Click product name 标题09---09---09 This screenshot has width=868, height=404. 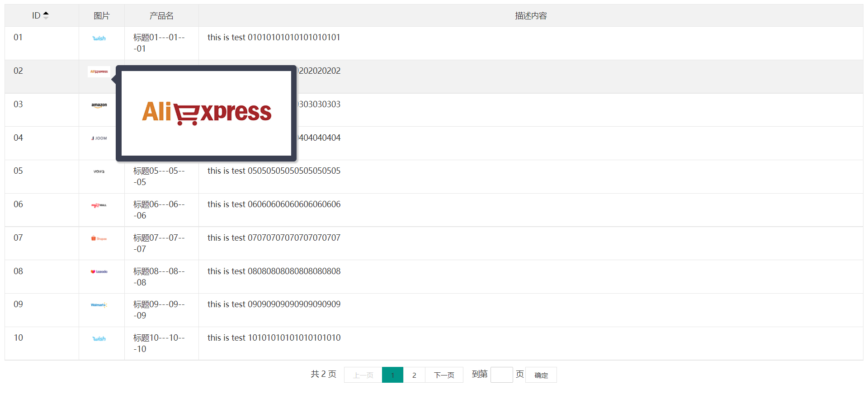(159, 310)
